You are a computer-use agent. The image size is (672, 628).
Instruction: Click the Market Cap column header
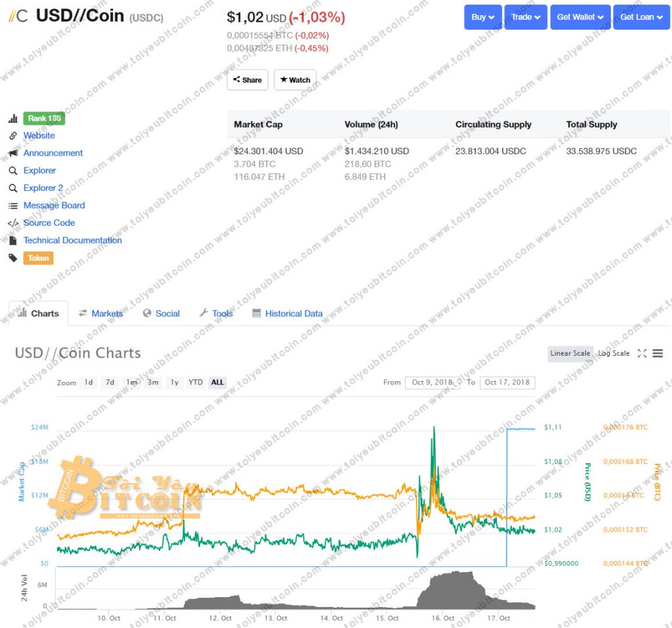(258, 124)
